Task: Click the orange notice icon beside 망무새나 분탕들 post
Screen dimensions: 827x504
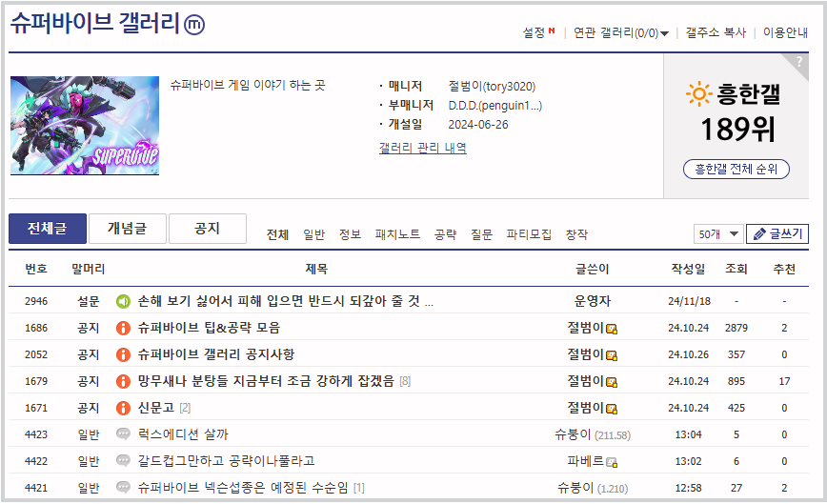Action: tap(123, 382)
